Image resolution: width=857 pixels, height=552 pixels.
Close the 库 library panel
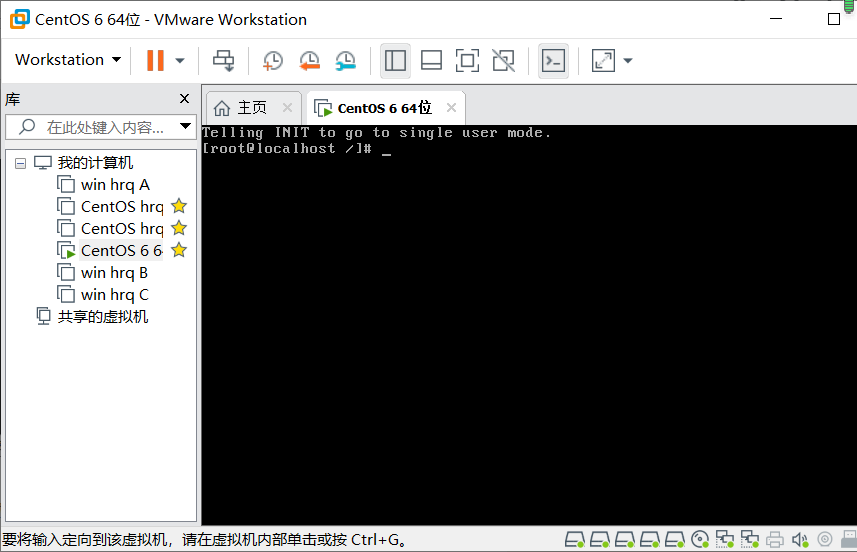(x=185, y=98)
